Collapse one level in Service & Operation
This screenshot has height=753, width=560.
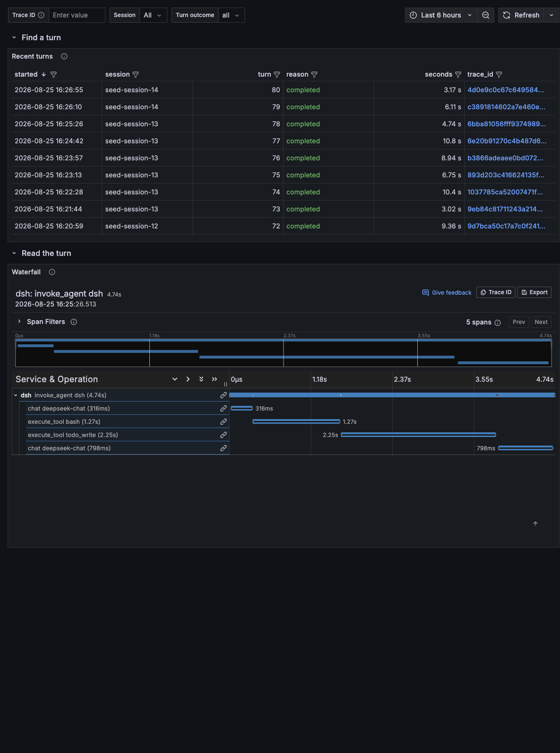pos(188,379)
